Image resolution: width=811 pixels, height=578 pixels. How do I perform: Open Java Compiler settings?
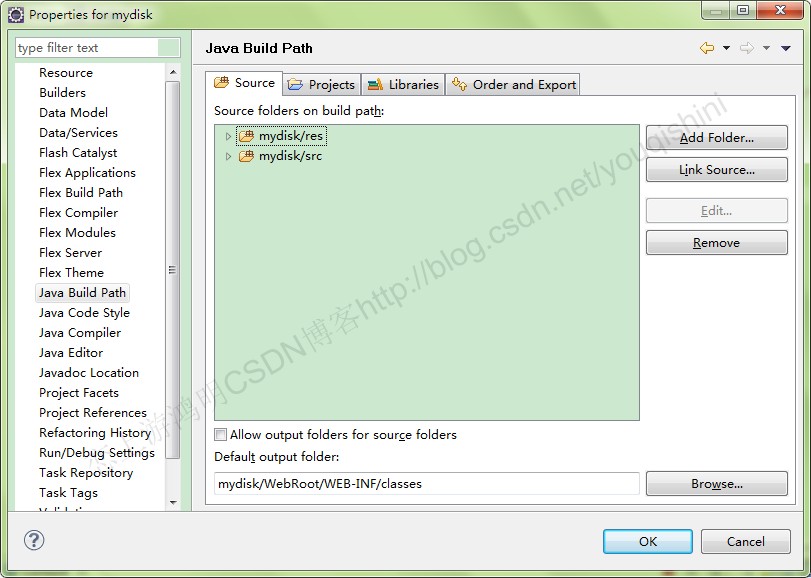(80, 332)
